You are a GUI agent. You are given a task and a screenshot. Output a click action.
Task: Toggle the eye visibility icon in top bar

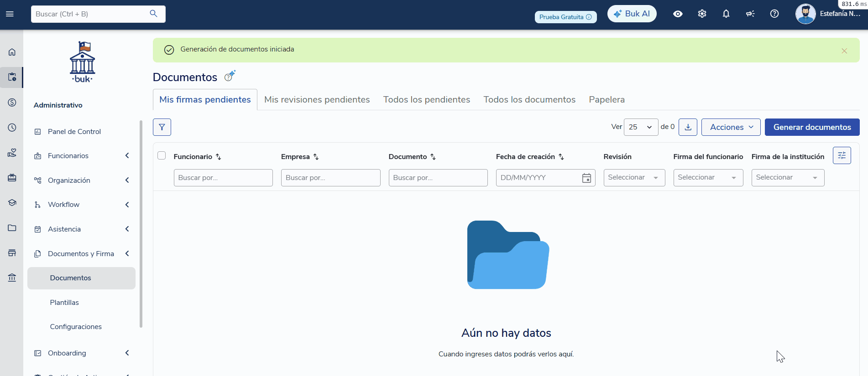pyautogui.click(x=678, y=14)
